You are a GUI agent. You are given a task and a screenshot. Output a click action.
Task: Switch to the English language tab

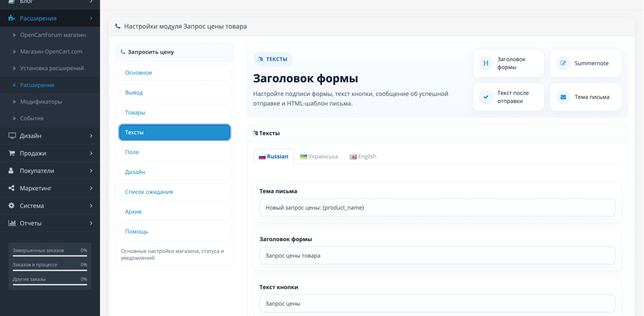(x=363, y=156)
